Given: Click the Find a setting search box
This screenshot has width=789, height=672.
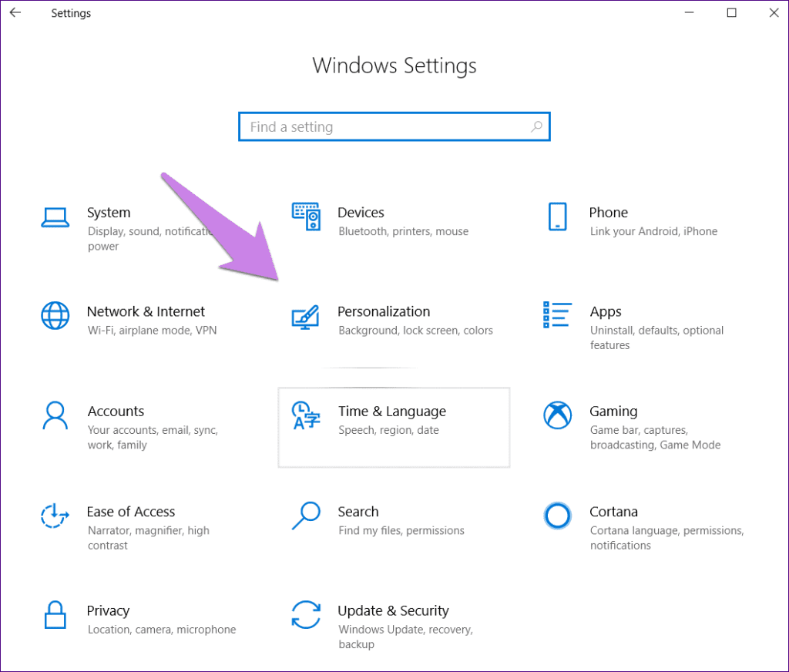Looking at the screenshot, I should (370, 126).
